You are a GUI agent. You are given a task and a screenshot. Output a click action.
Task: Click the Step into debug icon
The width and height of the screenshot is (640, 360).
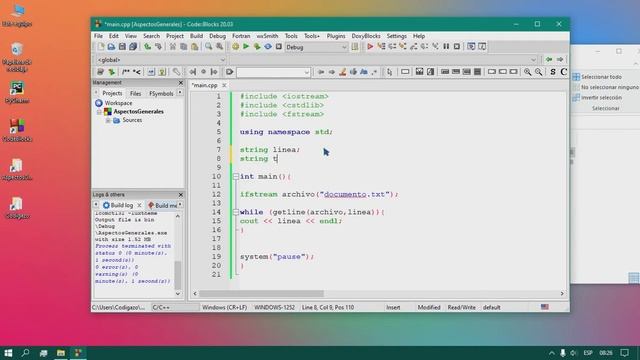click(403, 47)
